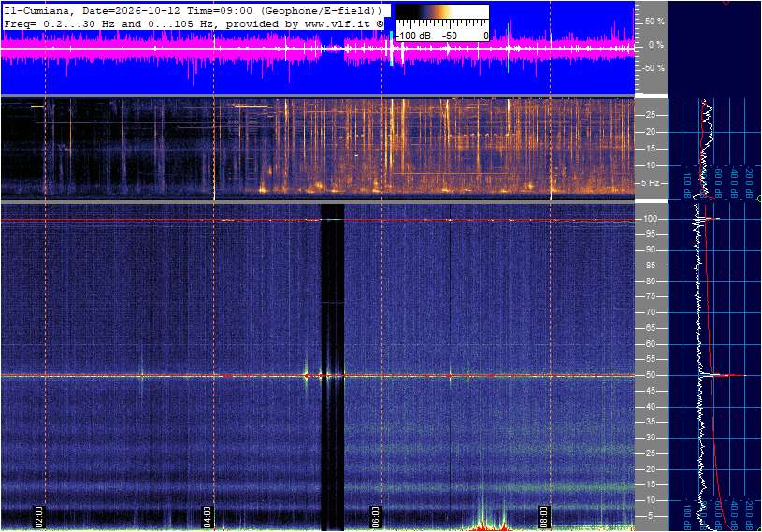Click the 65 Hz label on E-field axis
Image resolution: width=762 pixels, height=532 pixels.
coord(650,328)
